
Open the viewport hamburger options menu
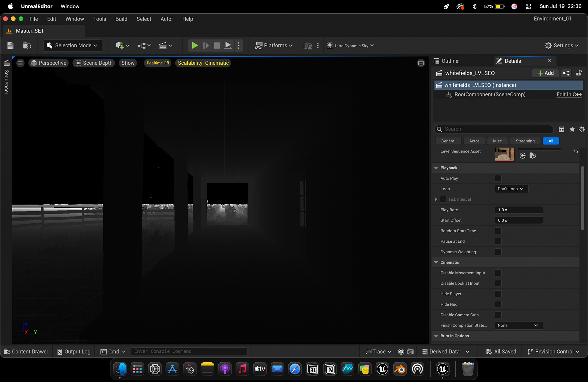(21, 63)
